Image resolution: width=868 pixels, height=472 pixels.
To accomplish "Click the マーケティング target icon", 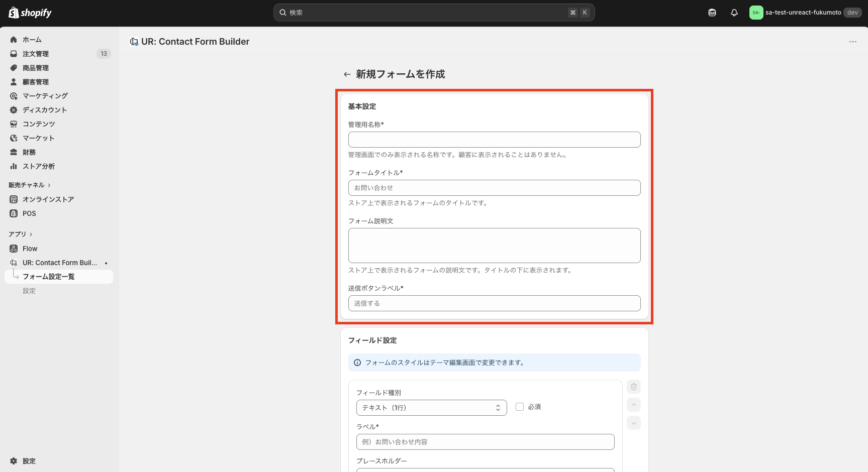I will point(14,96).
